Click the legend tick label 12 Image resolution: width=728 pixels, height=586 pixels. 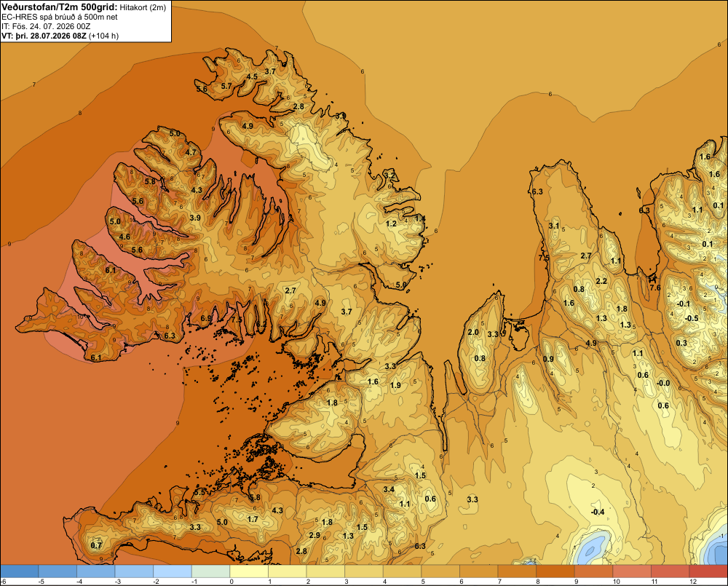693,582
